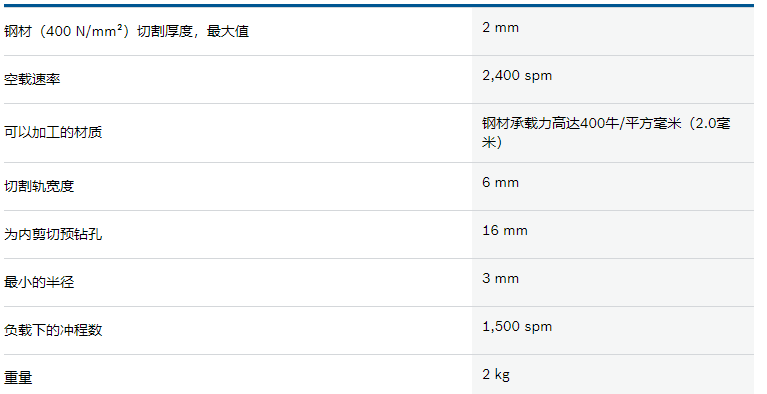Click the 切割轨宽度 label
767x394 pixels.
tap(39, 186)
